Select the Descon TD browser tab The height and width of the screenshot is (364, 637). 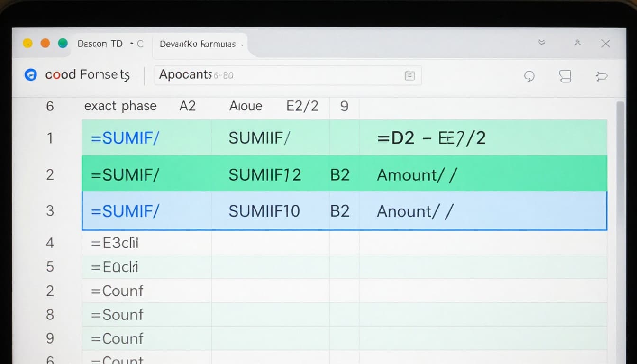(x=100, y=43)
